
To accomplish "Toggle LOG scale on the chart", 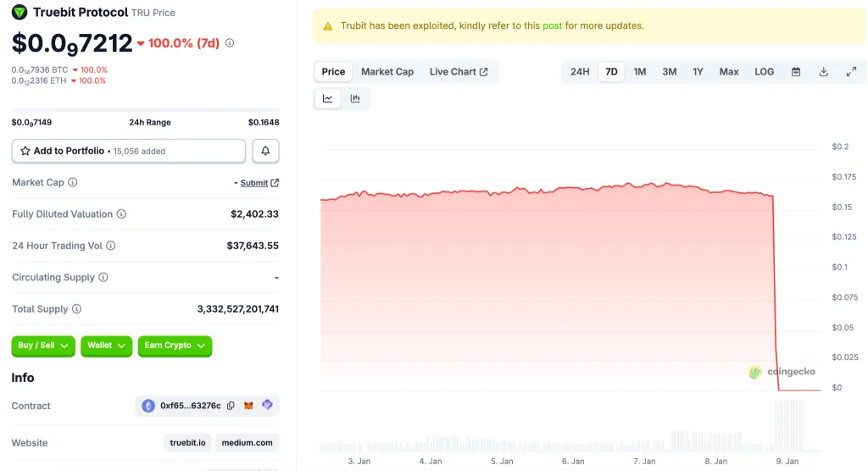I will tap(764, 72).
